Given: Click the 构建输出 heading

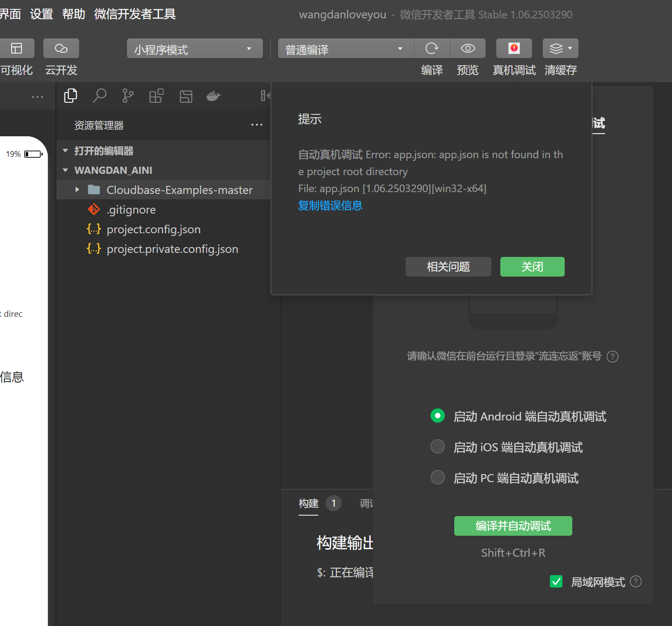Looking at the screenshot, I should point(345,543).
